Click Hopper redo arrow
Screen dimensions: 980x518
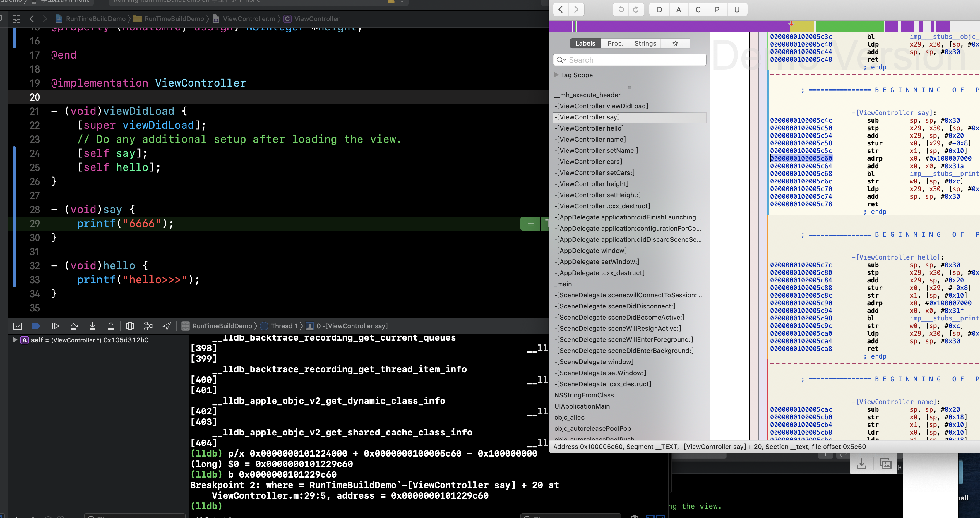pyautogui.click(x=636, y=9)
